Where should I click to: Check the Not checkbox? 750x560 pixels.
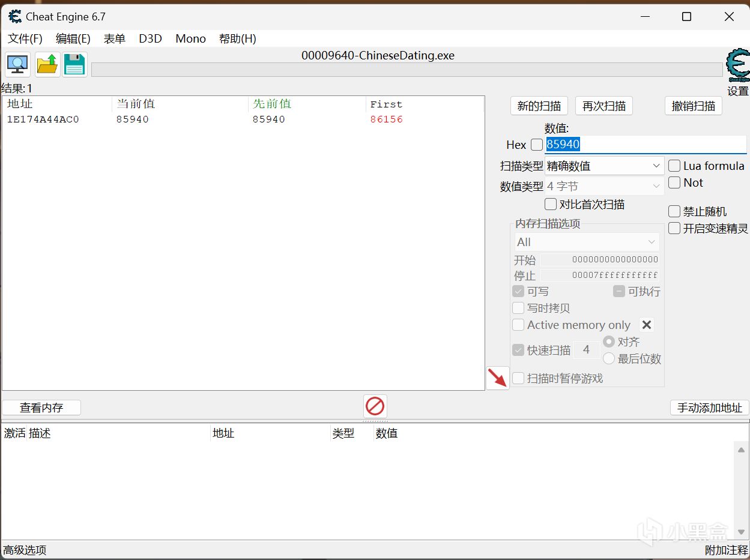click(674, 182)
